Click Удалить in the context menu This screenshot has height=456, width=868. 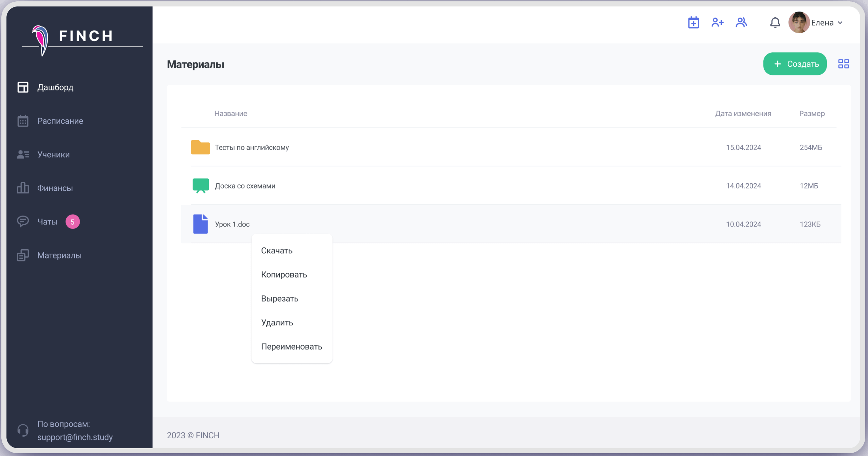coord(277,323)
